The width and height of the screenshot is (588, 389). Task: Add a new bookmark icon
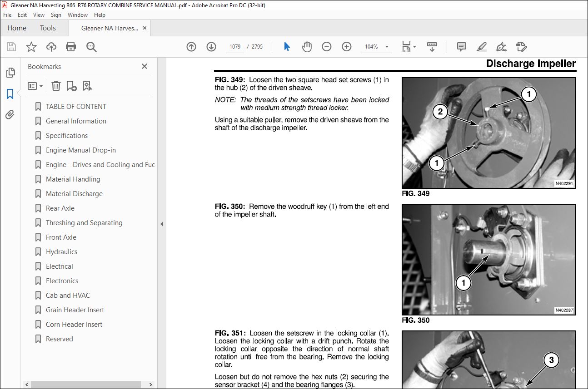[x=71, y=86]
